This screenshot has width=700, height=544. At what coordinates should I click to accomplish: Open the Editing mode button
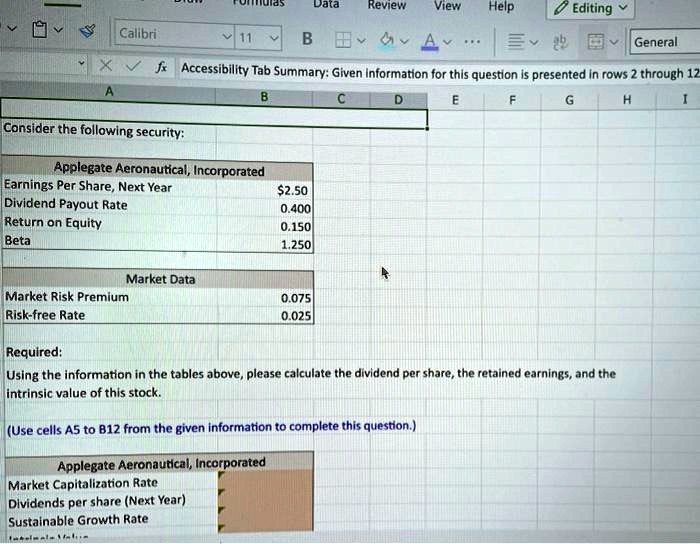[x=590, y=8]
